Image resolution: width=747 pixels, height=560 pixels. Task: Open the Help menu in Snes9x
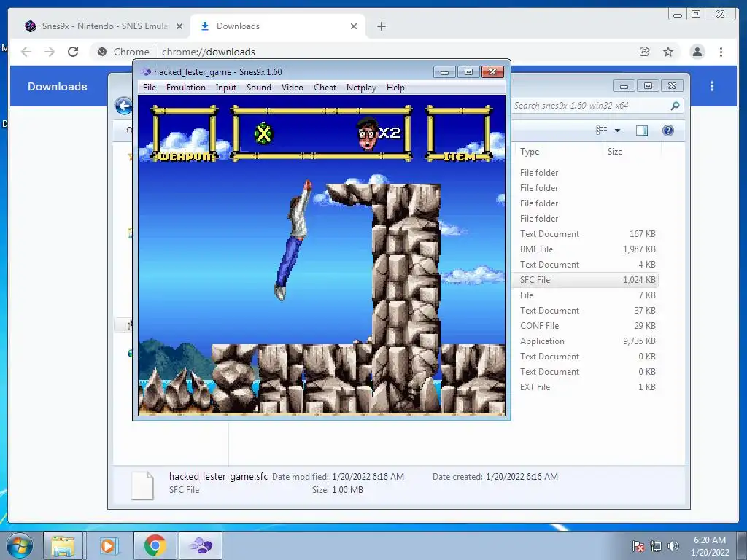(395, 87)
